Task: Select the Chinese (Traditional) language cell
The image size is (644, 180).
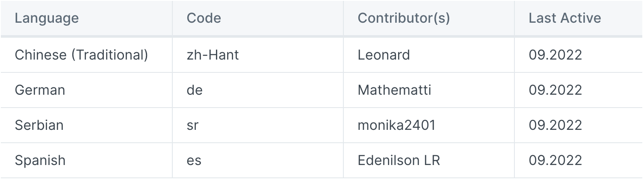Action: pos(81,55)
